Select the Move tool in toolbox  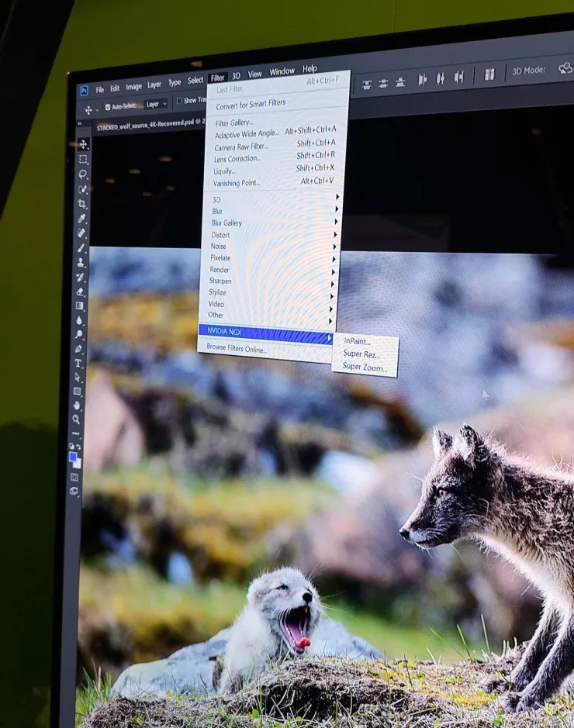pos(83,144)
